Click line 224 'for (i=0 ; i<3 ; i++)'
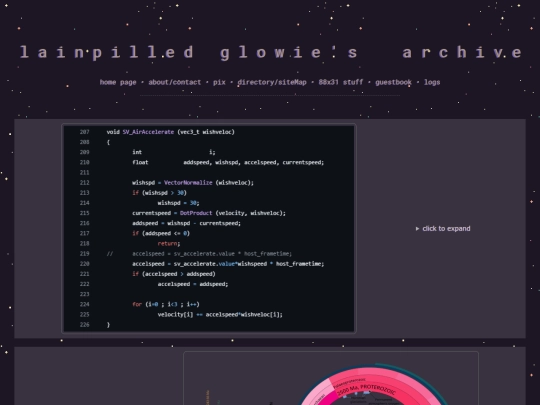 (166, 304)
